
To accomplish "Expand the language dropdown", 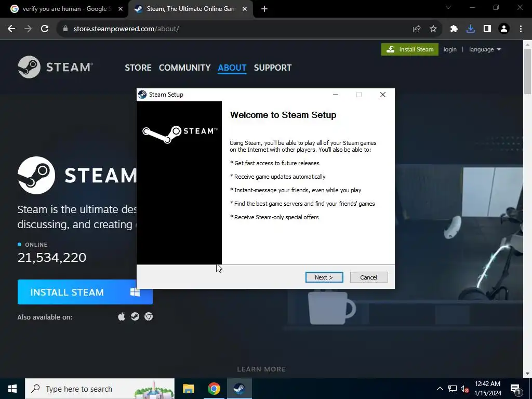I will coord(485,49).
